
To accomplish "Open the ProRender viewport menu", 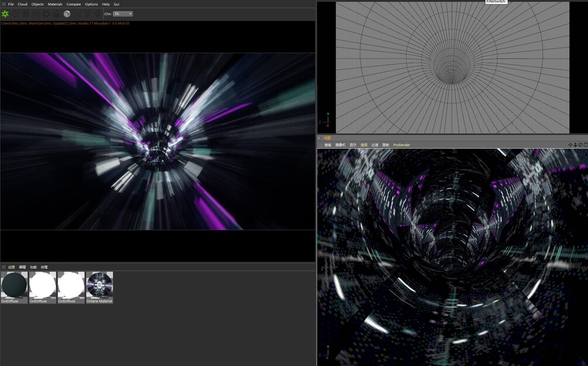I will click(401, 145).
